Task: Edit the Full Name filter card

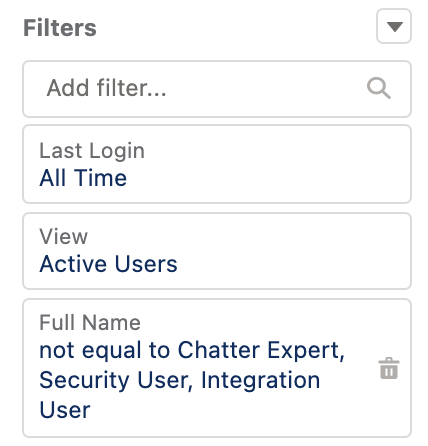Action: (217, 368)
